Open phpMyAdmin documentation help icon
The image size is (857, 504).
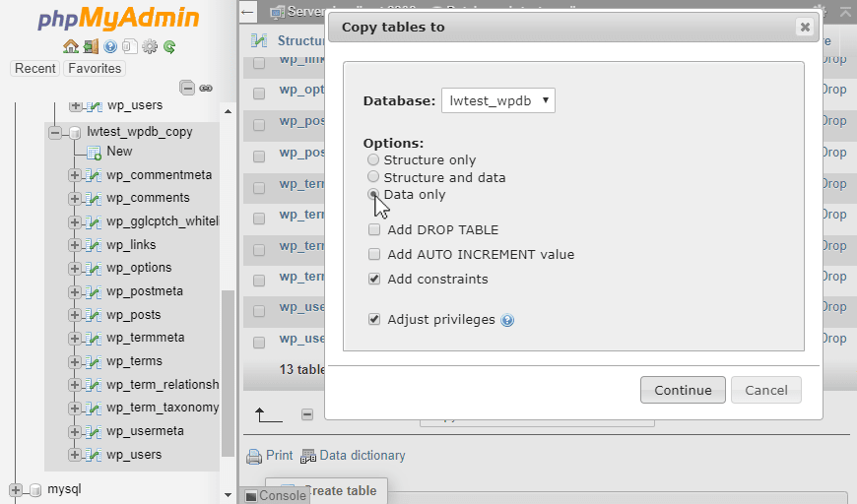(x=110, y=46)
